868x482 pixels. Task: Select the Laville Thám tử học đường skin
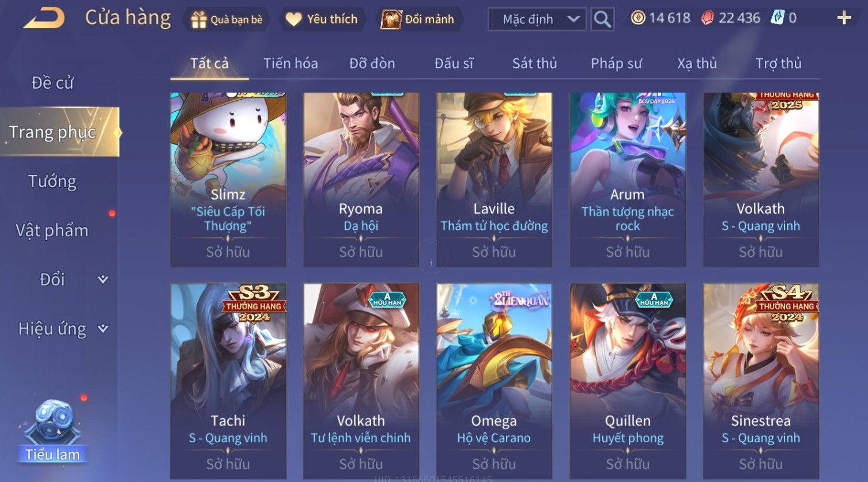click(494, 180)
